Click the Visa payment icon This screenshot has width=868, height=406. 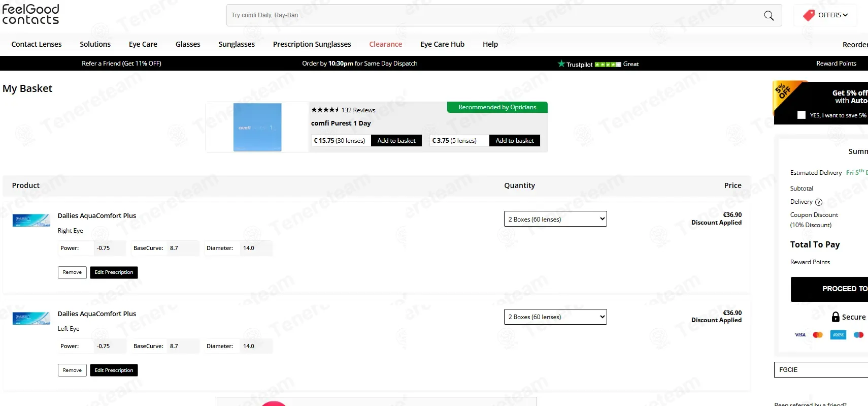tap(800, 335)
